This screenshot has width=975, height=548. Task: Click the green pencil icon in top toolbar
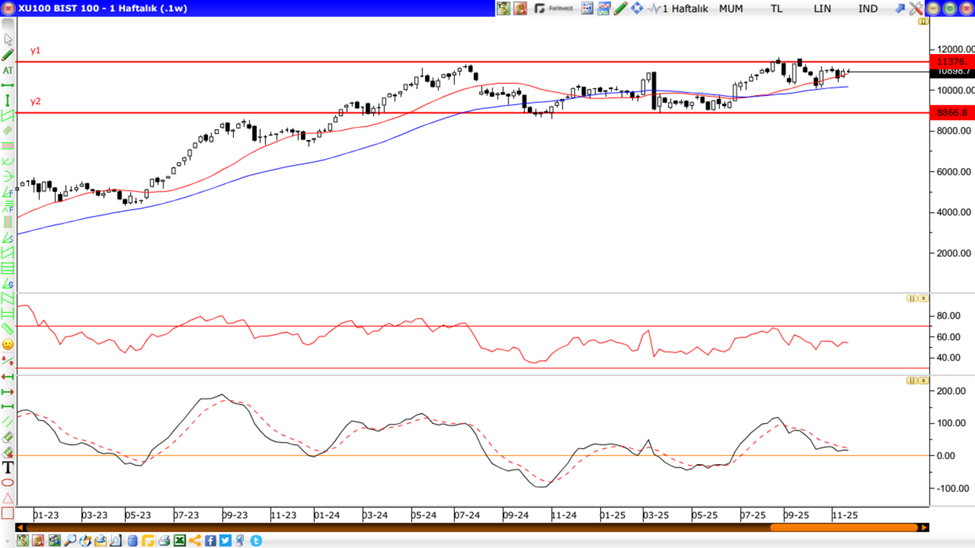[620, 8]
